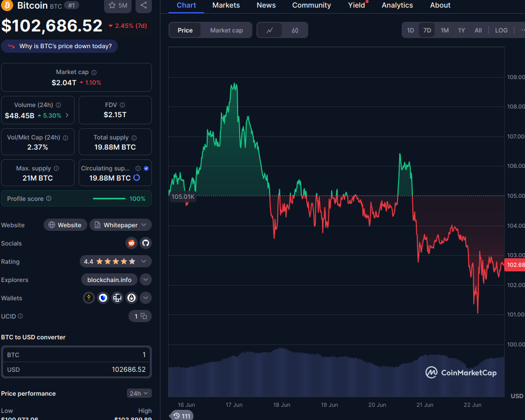Click the verified circulating supply badge
525x420 pixels.
pos(146,168)
